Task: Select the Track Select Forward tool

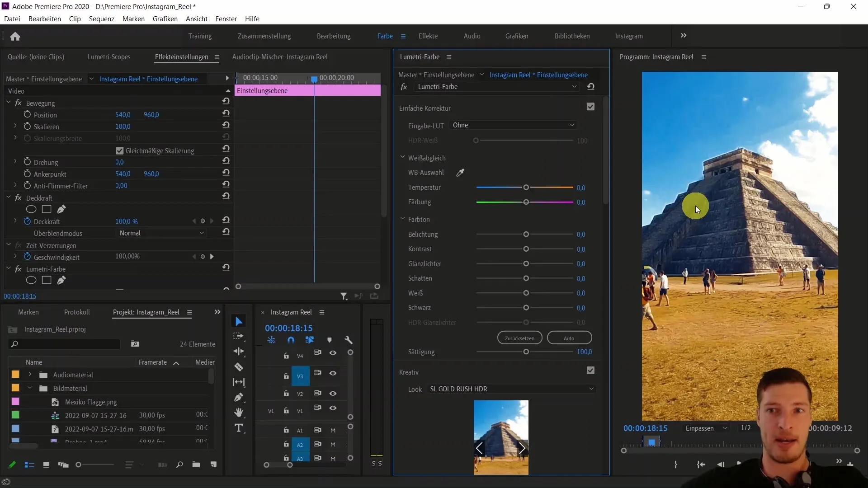Action: click(239, 336)
